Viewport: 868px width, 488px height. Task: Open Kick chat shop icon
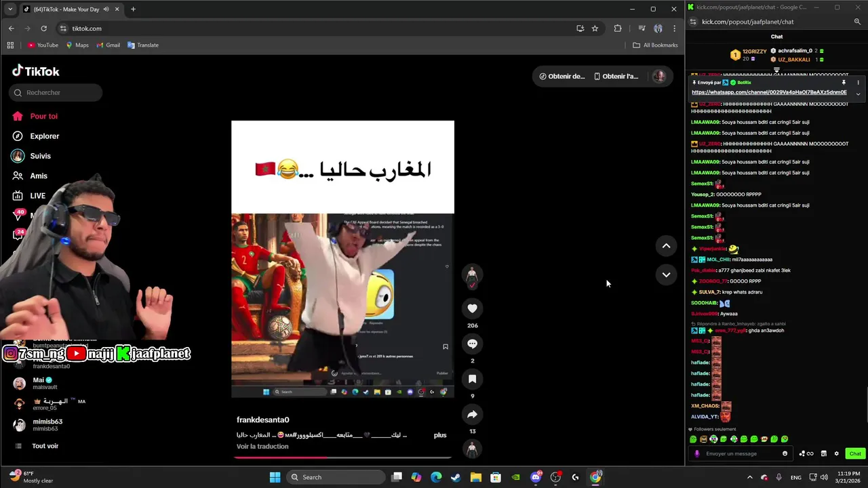[x=824, y=453]
